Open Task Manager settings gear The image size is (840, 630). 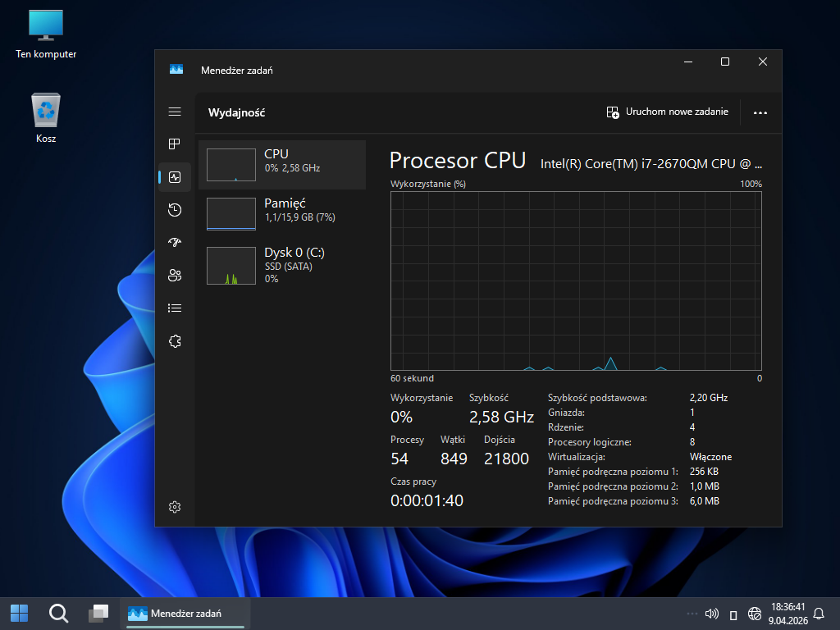pyautogui.click(x=174, y=508)
